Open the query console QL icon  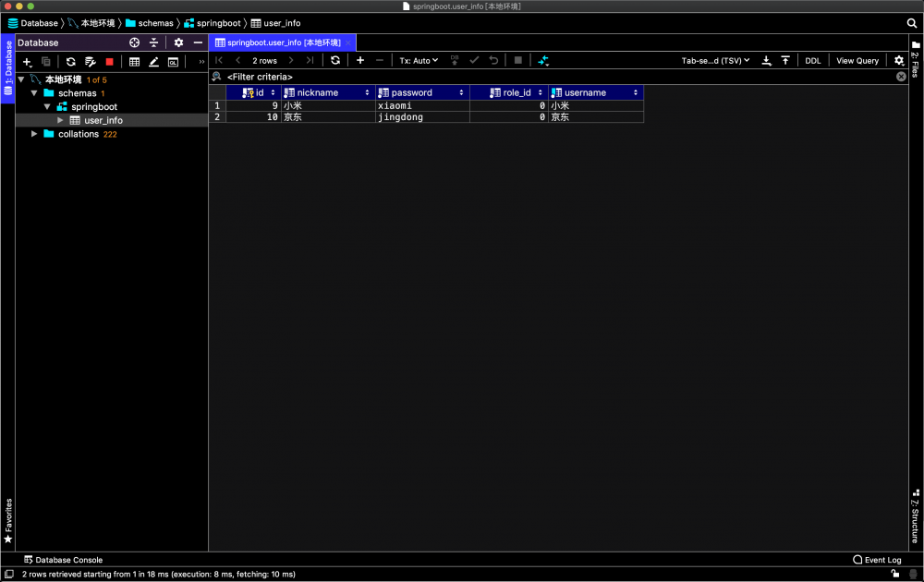(174, 61)
